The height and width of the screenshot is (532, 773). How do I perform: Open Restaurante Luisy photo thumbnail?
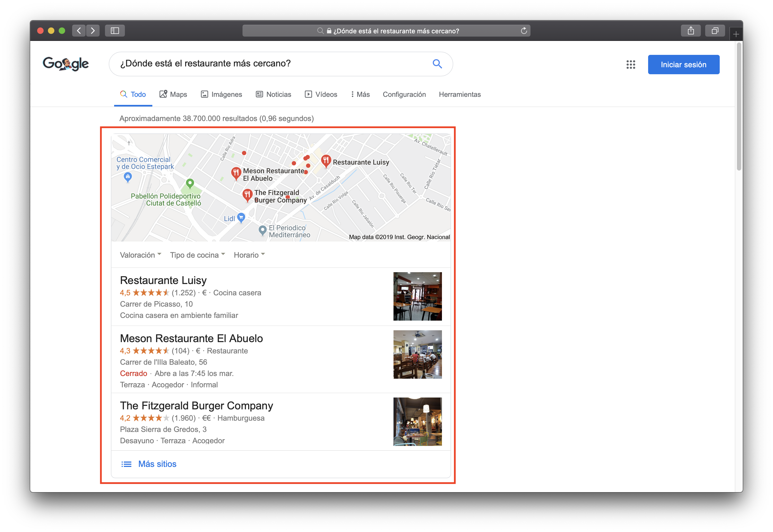[x=417, y=296]
